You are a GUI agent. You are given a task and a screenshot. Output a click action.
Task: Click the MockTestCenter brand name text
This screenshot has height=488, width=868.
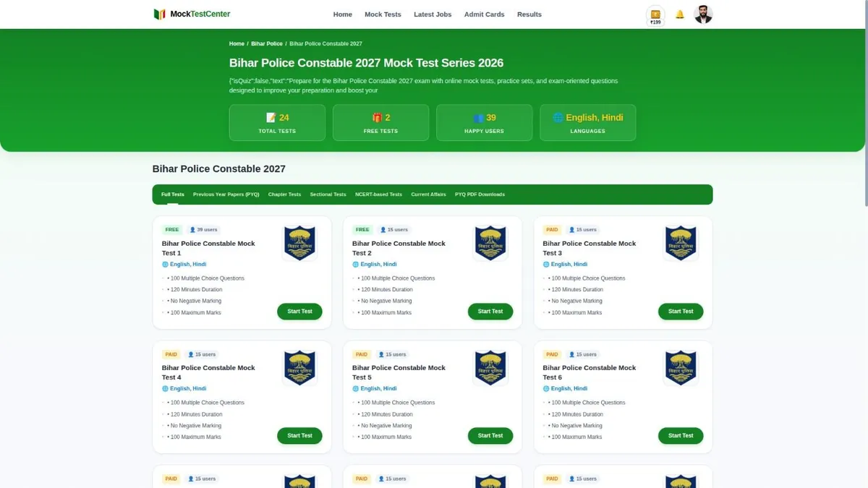point(200,14)
